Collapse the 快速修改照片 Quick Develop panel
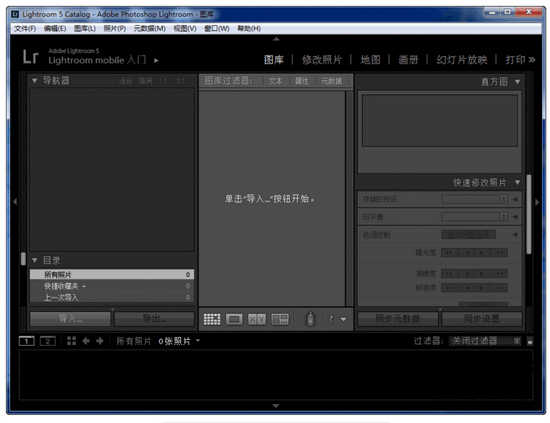Screen dimensions: 550x423 click(518, 182)
